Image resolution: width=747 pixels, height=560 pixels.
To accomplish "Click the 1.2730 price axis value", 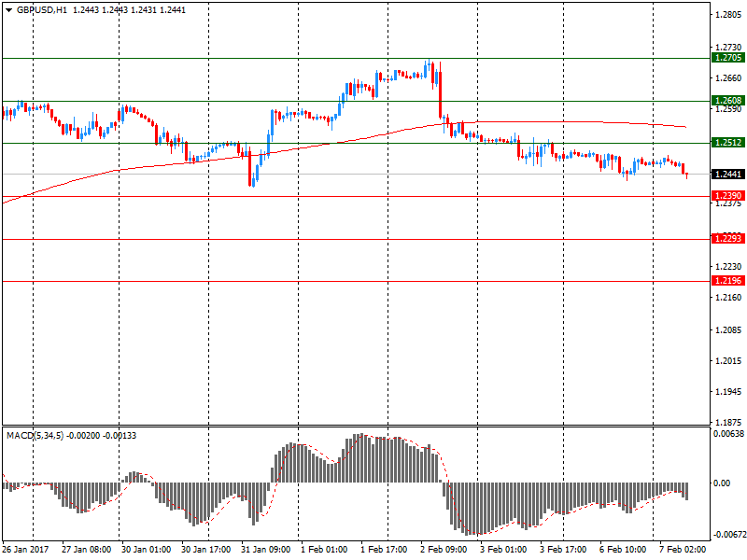I will (x=728, y=48).
